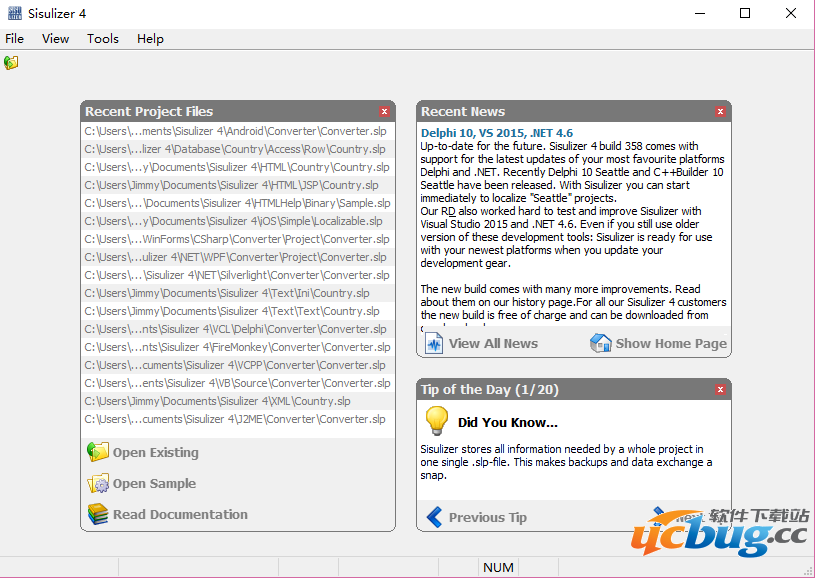This screenshot has height=578, width=815.
Task: Click the Open Existing folder icon
Action: (98, 452)
